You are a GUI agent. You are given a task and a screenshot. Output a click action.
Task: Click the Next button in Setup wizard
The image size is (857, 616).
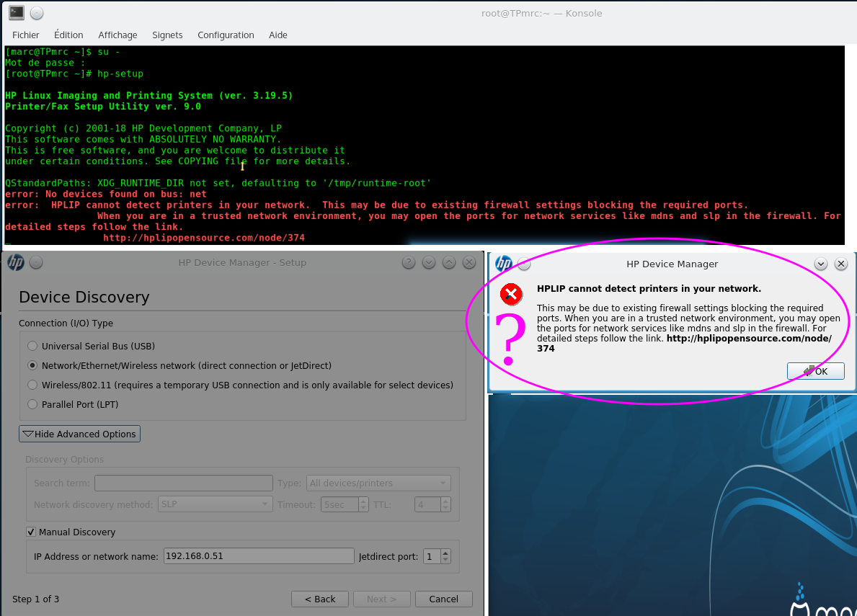click(381, 599)
